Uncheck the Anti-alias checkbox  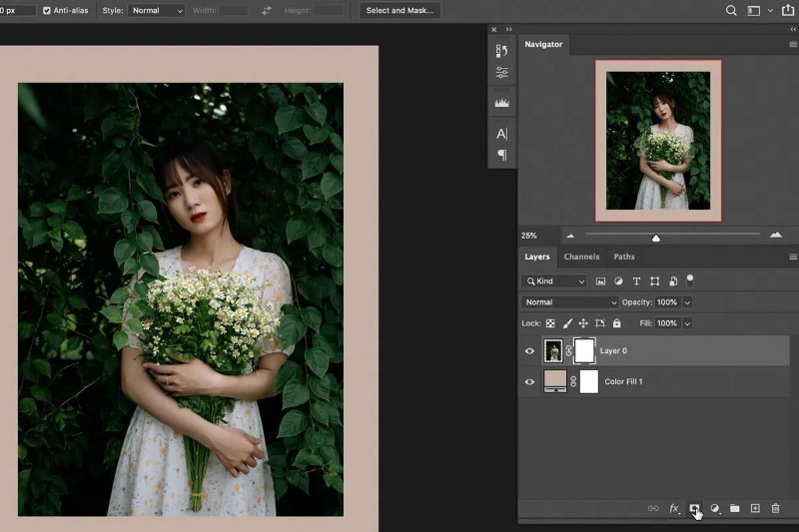47,11
